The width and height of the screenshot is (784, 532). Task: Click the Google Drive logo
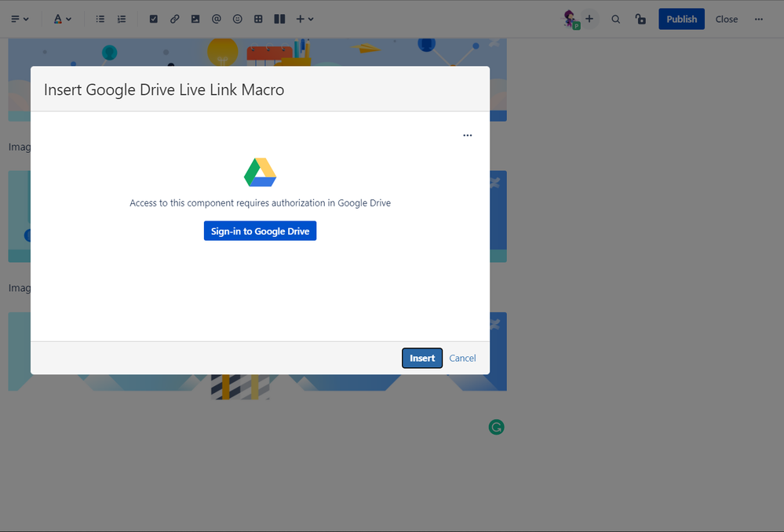pyautogui.click(x=260, y=172)
